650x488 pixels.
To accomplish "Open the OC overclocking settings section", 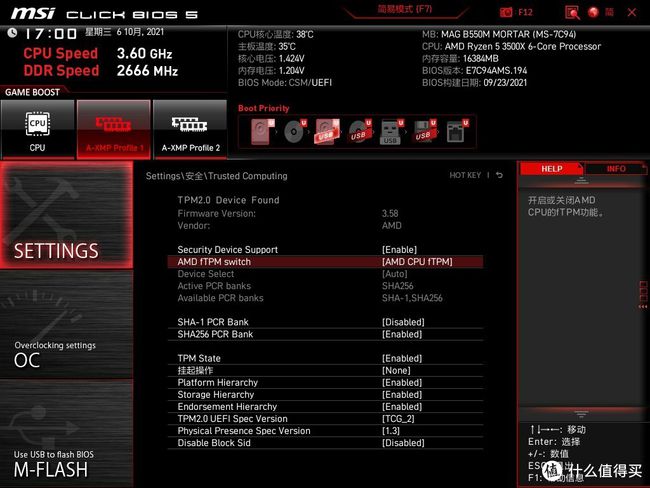I will click(x=66, y=324).
